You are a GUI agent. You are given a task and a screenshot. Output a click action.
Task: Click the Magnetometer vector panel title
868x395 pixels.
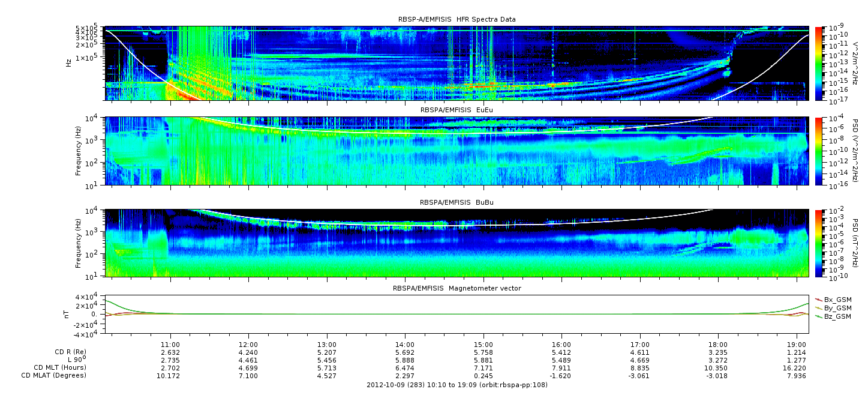(456, 288)
